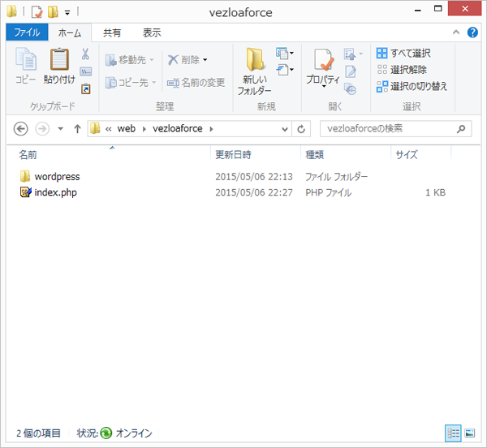Click the 1 KB size cell
487x448 pixels.
click(x=435, y=192)
